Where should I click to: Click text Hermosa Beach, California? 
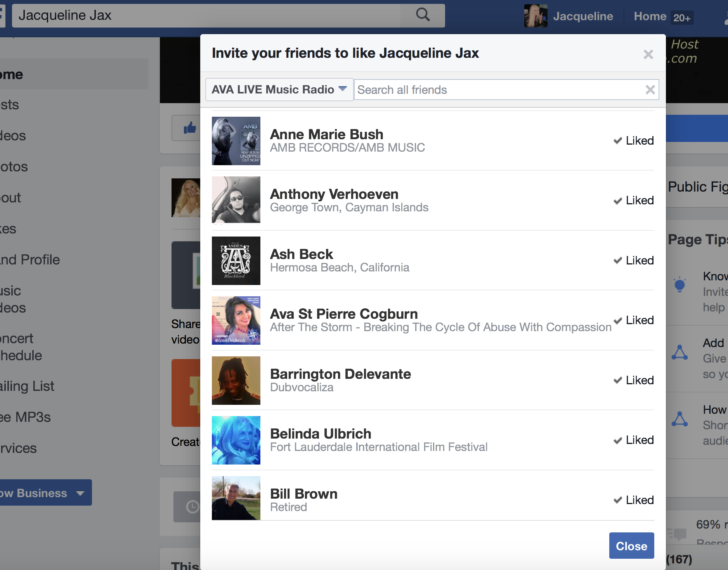340,268
